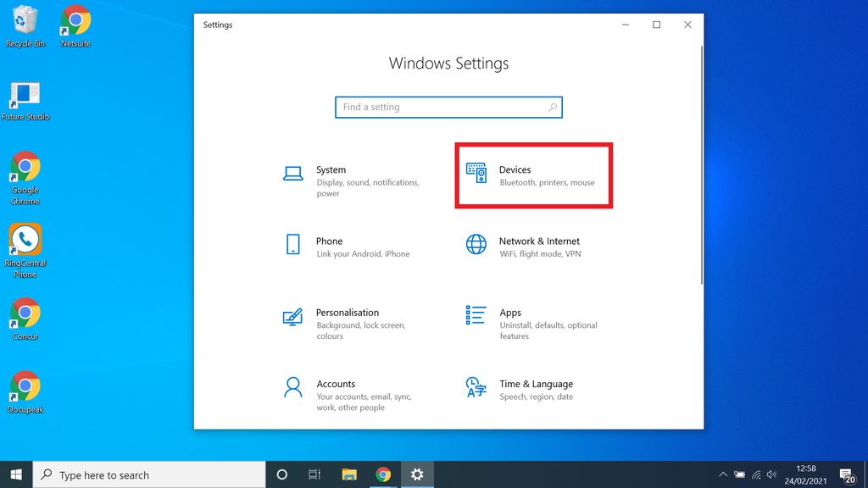Launch the Docupeak desktop shortcut
Viewport: 868px width, 488px height.
[25, 385]
